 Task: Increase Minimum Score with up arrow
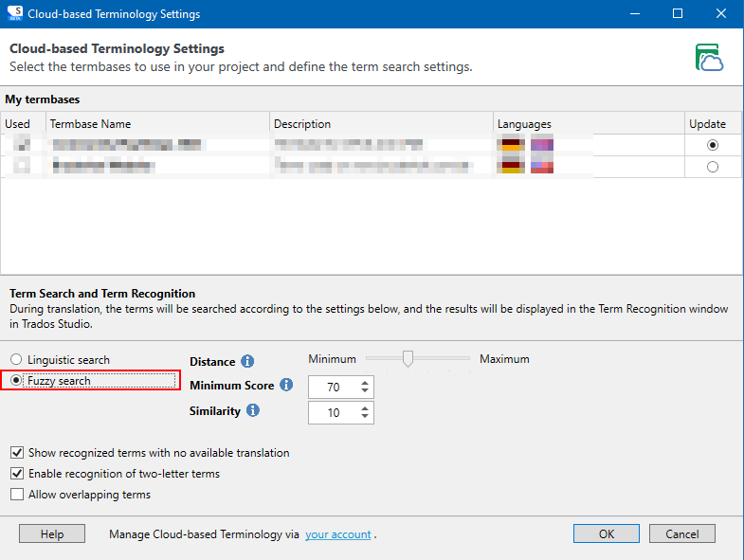click(364, 383)
